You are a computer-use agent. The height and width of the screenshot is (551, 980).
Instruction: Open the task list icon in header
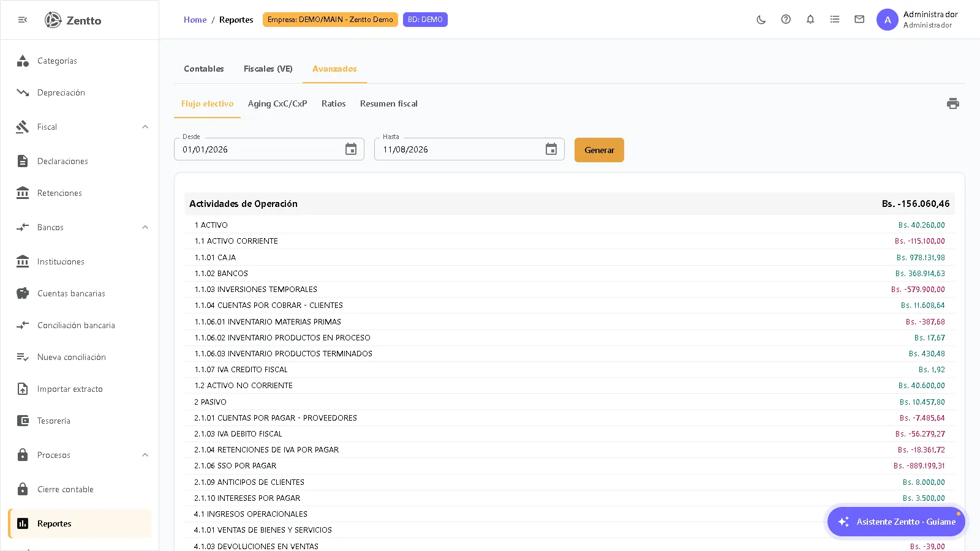tap(835, 20)
